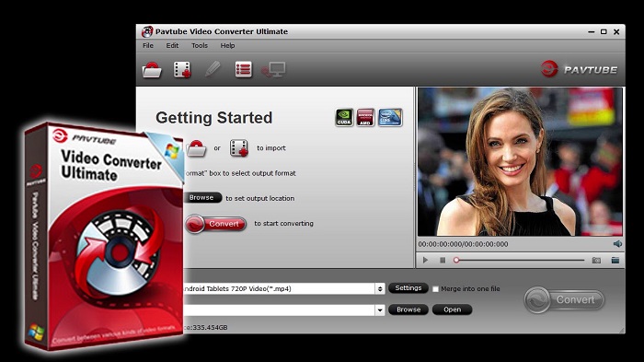Click the bottom Browse button next to Open
The width and height of the screenshot is (644, 362).
point(408,309)
